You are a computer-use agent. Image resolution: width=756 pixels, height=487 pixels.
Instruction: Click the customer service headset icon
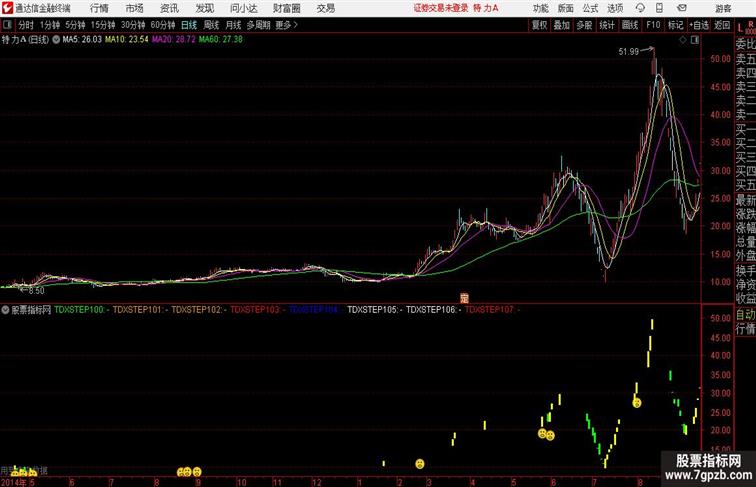tap(640, 8)
